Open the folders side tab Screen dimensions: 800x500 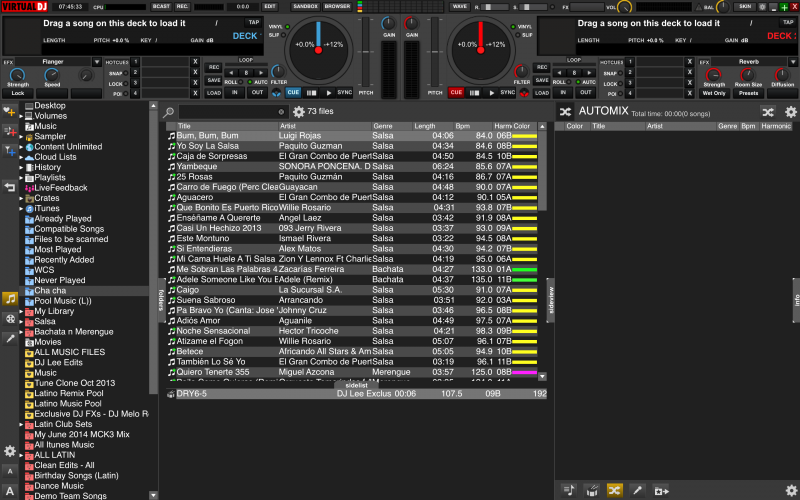161,300
